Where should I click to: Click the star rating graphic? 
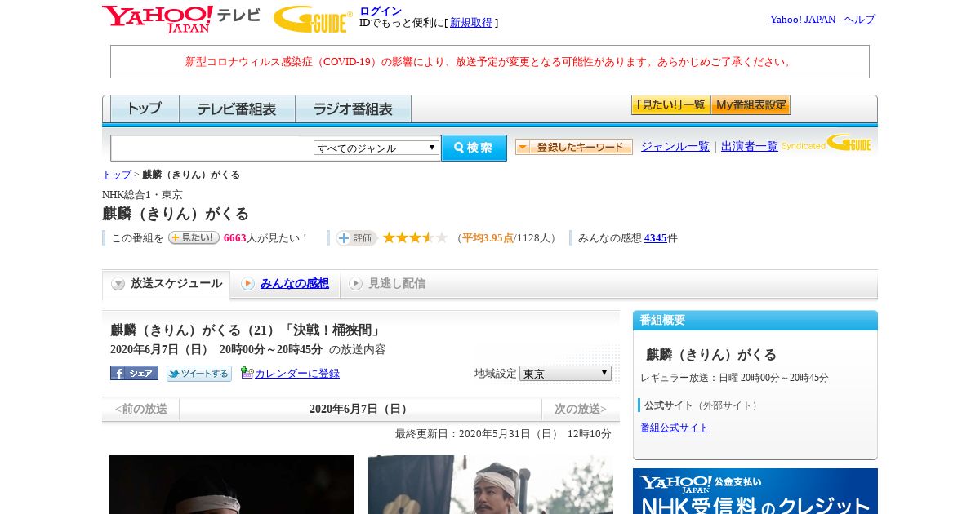(415, 237)
